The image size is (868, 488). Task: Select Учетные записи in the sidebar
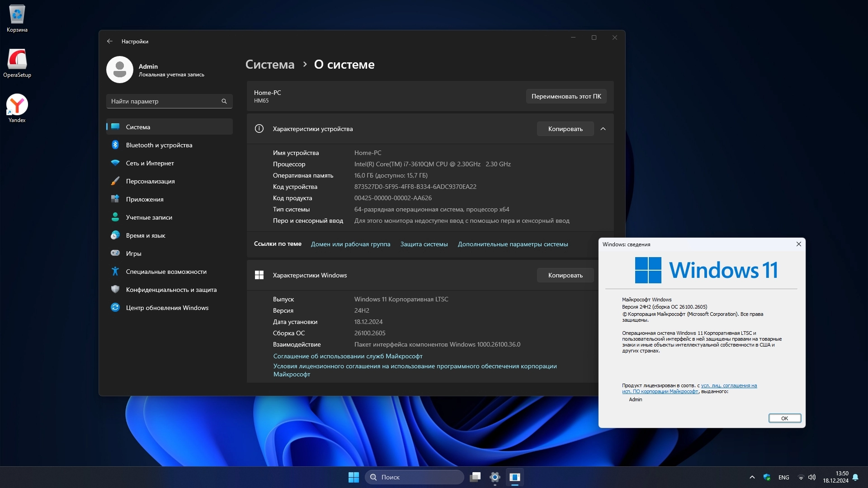point(149,217)
